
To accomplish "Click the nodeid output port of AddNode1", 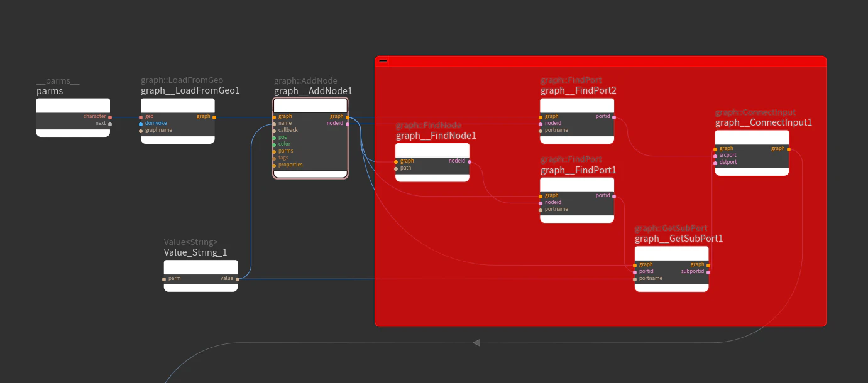I will (x=348, y=124).
